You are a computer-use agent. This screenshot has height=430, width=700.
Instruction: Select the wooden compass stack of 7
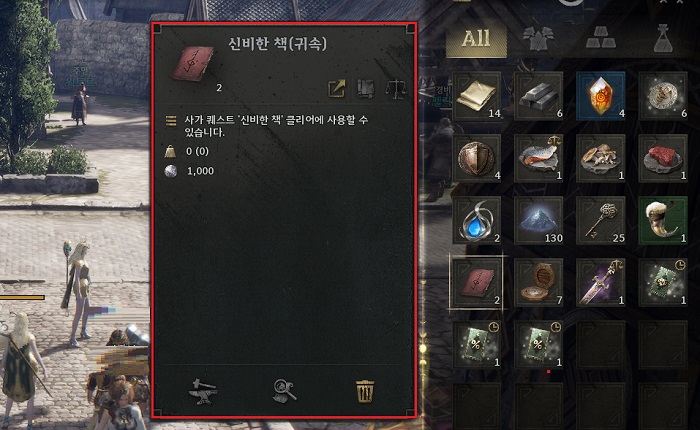tap(539, 283)
